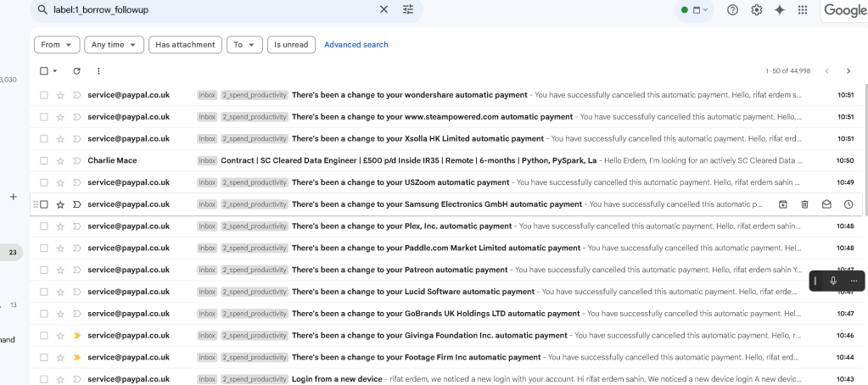Star the wondershare payment email
This screenshot has width=868, height=385.
click(x=60, y=95)
